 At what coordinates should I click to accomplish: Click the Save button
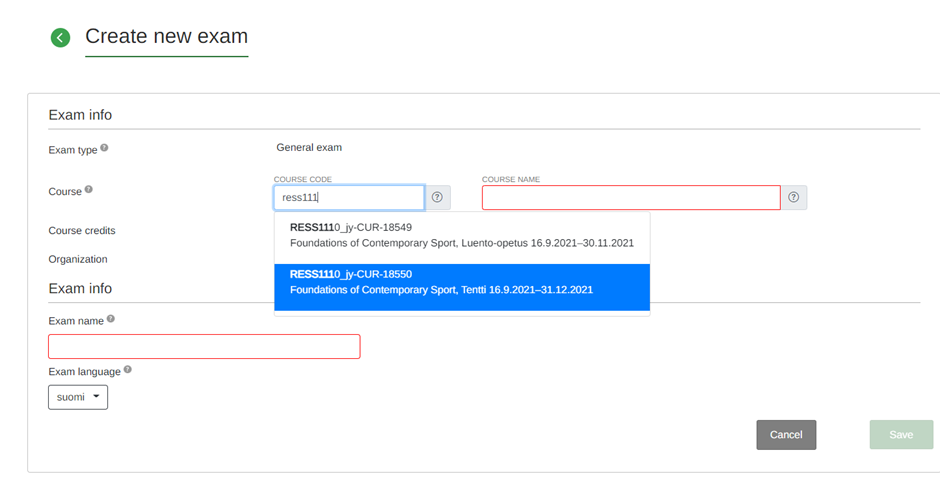tap(900, 435)
